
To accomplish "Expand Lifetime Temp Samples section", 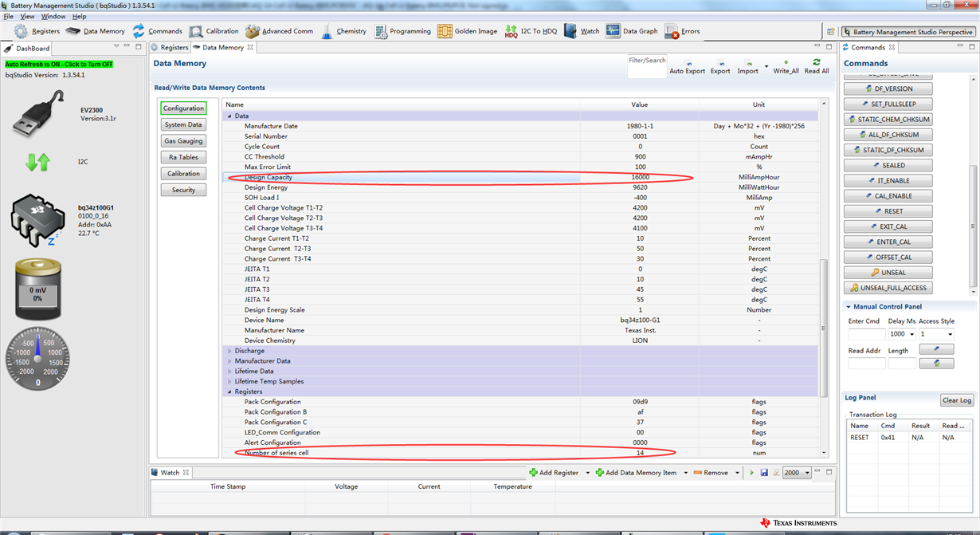I will tap(229, 381).
